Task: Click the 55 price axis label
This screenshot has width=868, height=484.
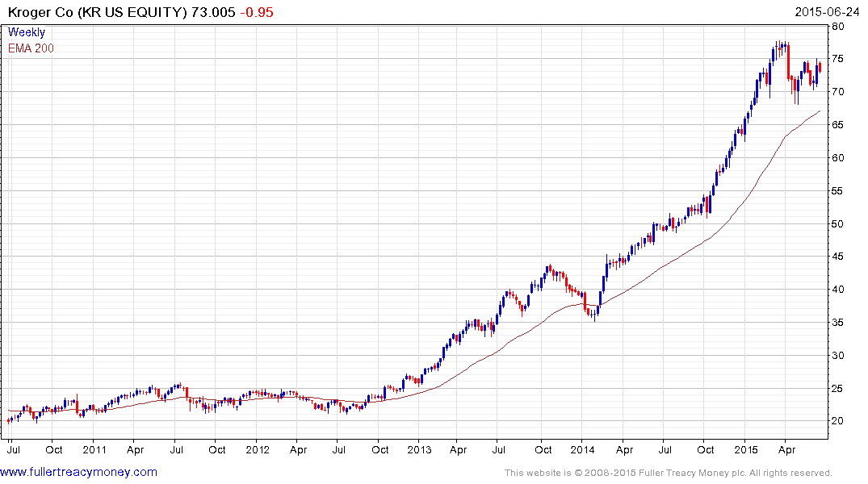Action: click(x=838, y=191)
